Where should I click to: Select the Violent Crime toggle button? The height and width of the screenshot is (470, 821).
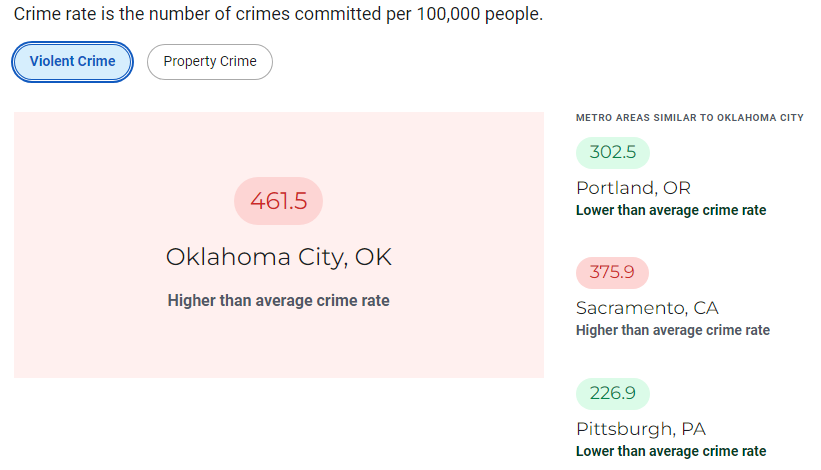click(x=72, y=61)
